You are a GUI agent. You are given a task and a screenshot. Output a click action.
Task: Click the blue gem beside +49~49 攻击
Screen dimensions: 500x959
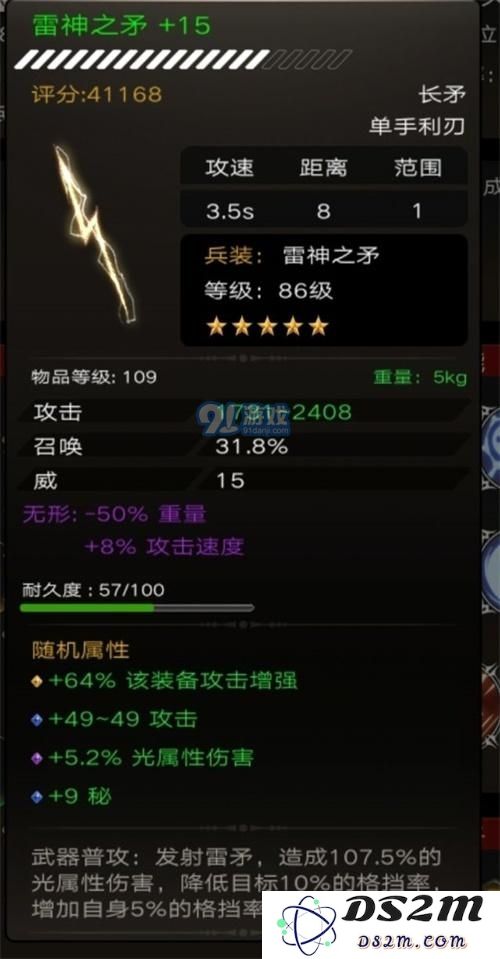(37, 720)
